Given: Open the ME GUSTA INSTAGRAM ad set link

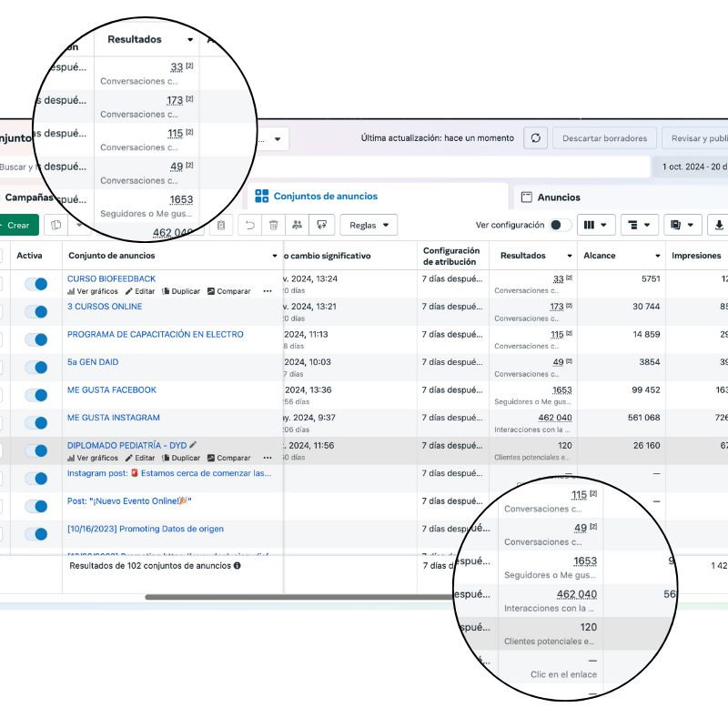Looking at the screenshot, I should [x=114, y=418].
